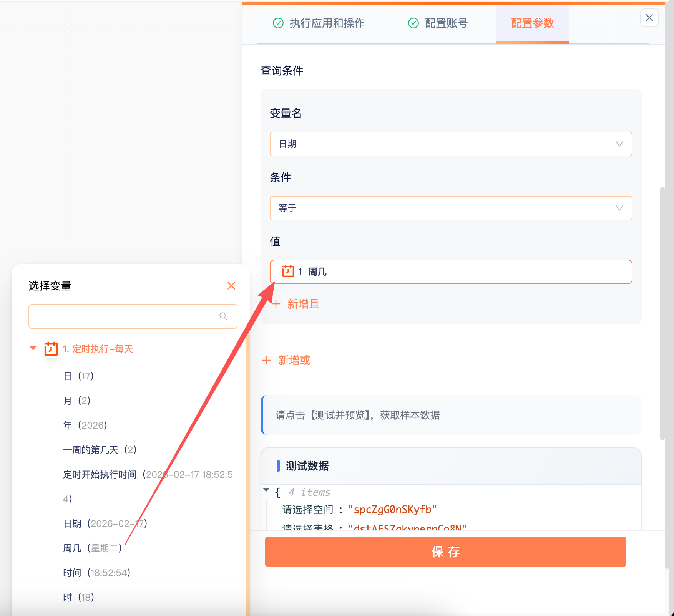Select variable 一周的第几天 (2)
The image size is (674, 616).
100,450
